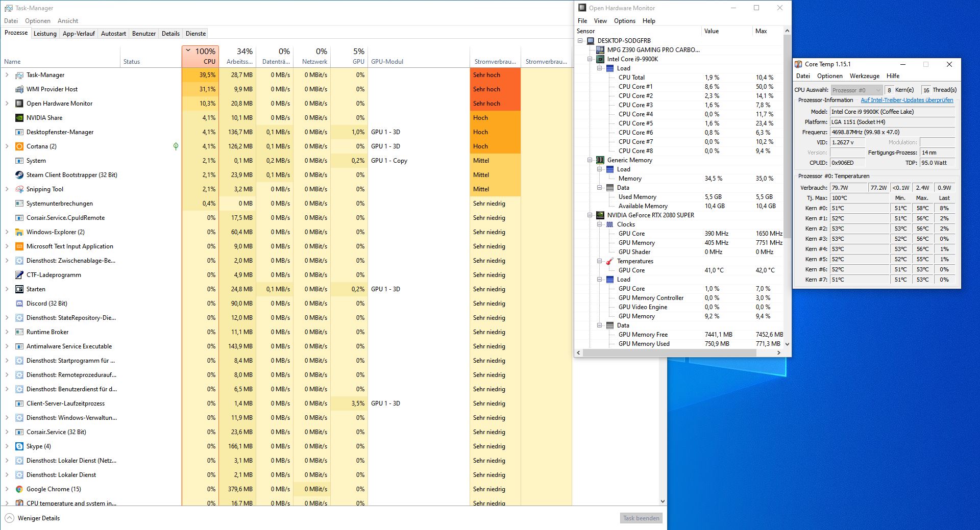This screenshot has height=530, width=980.
Task: Collapse the DESKTOP-SODGFRB root node
Action: [580, 41]
